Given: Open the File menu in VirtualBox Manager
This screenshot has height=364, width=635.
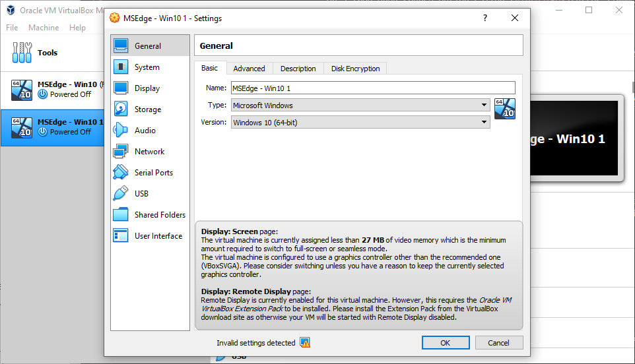Looking at the screenshot, I should tap(12, 28).
